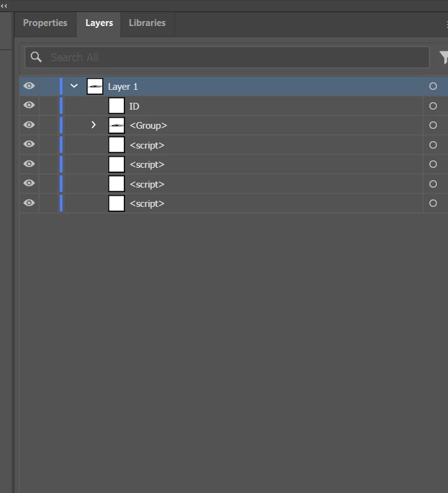The image size is (448, 493).
Task: Hide the <Group> item
Action: pyautogui.click(x=29, y=125)
